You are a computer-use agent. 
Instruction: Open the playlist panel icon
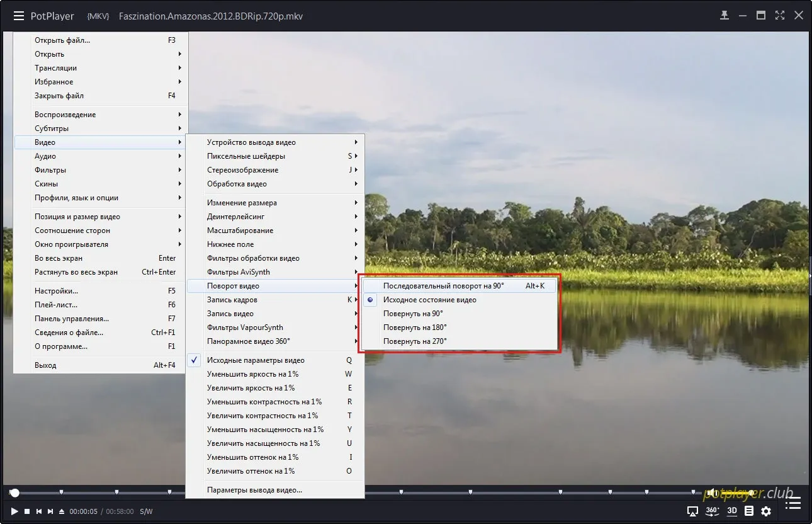pos(793,503)
